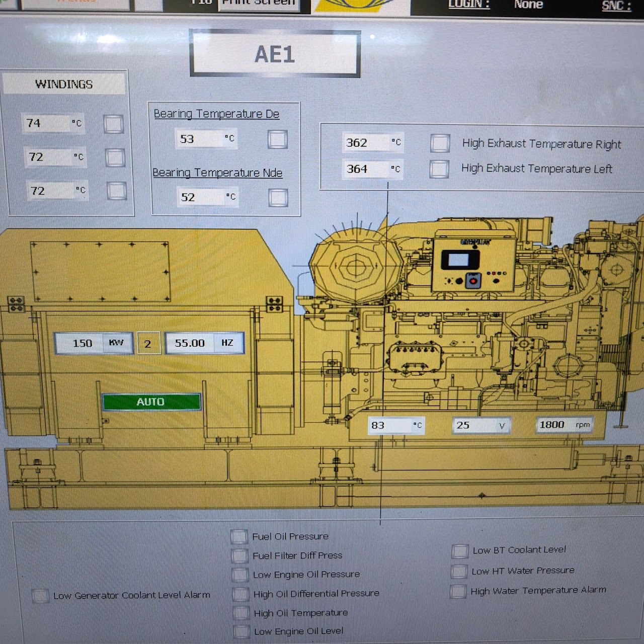Toggle the Bearing Temperature Nde alarm checkbox

(278, 198)
